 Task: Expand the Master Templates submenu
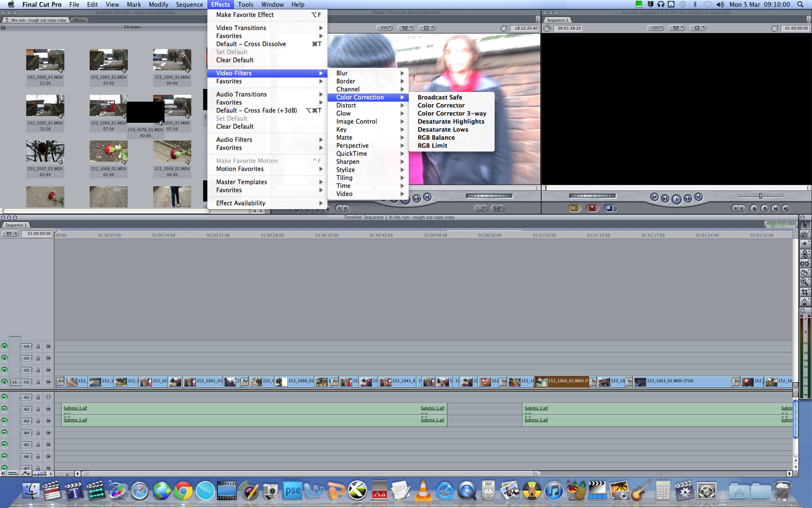[267, 182]
